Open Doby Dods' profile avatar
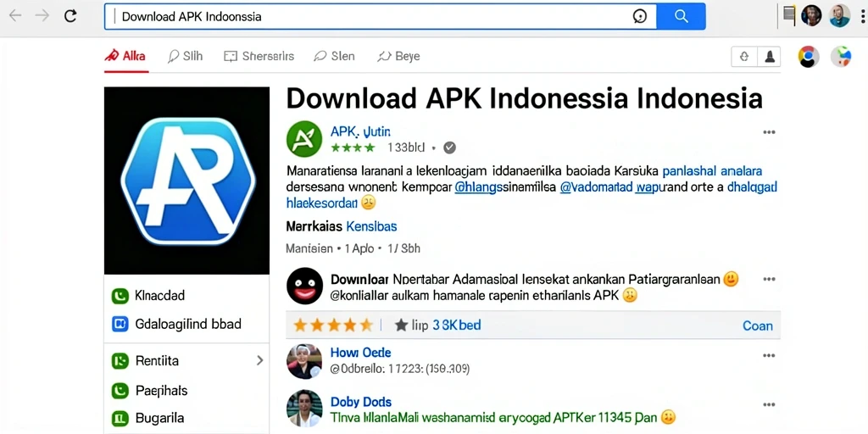Screen dimensions: 868x434 click(304, 409)
